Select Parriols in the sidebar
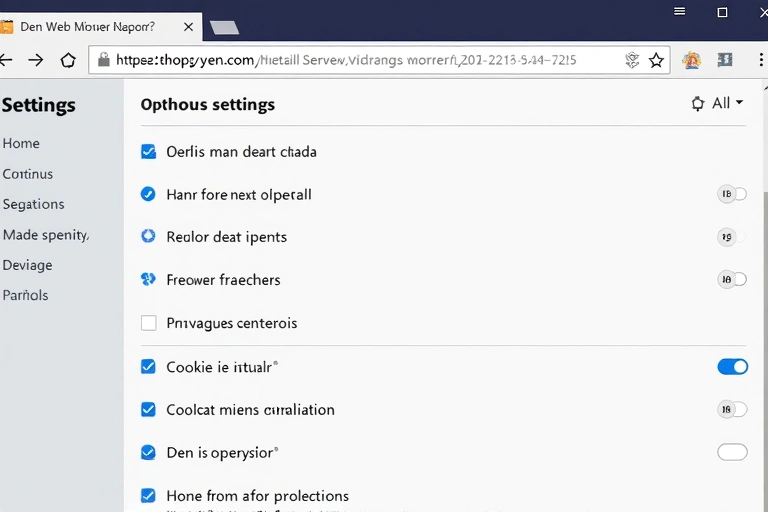Viewport: 768px width, 512px height. tap(25, 295)
